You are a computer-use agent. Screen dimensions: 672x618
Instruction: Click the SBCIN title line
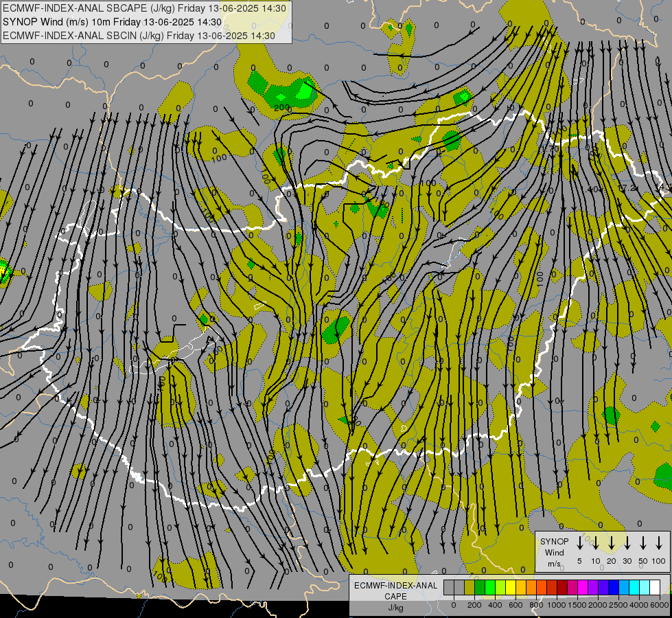[139, 36]
